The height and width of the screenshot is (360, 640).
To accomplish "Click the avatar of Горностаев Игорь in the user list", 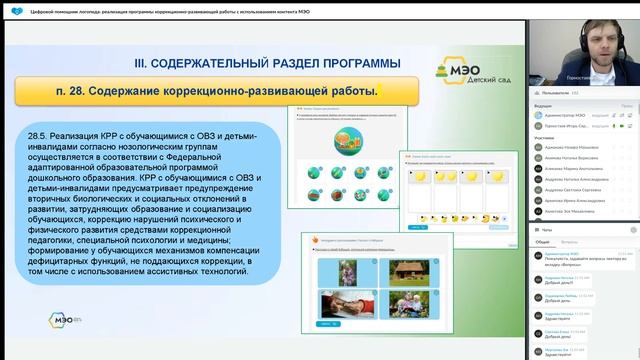I will [x=538, y=126].
